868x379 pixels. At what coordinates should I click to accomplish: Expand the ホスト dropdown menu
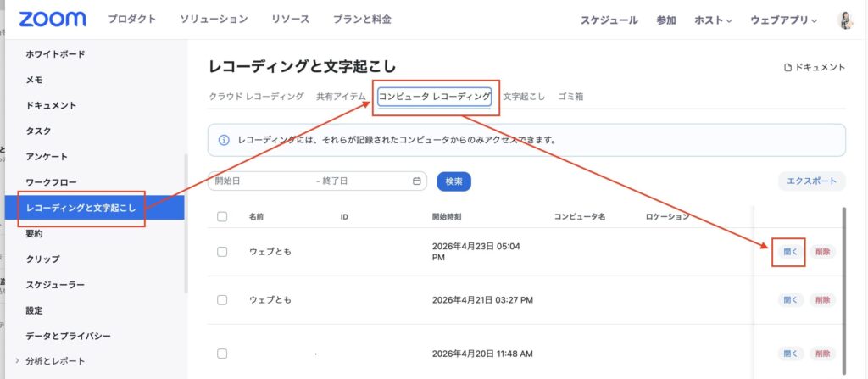click(715, 20)
